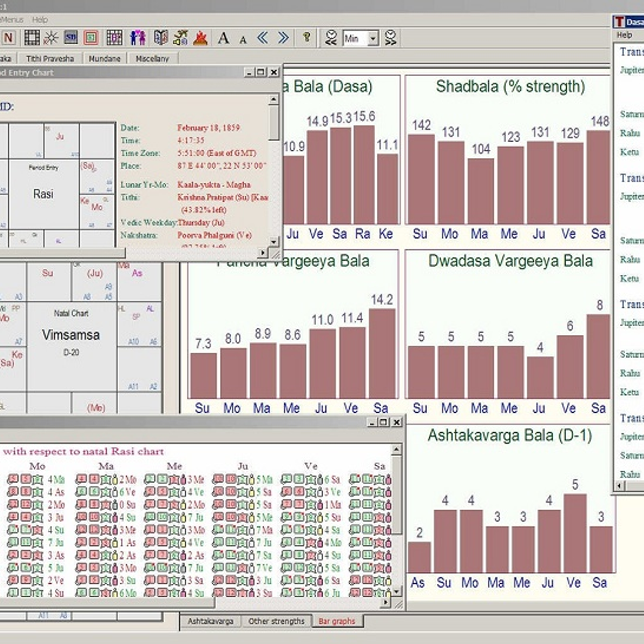The image size is (644, 644).
Task: Increase font size with large A
Action: (224, 38)
